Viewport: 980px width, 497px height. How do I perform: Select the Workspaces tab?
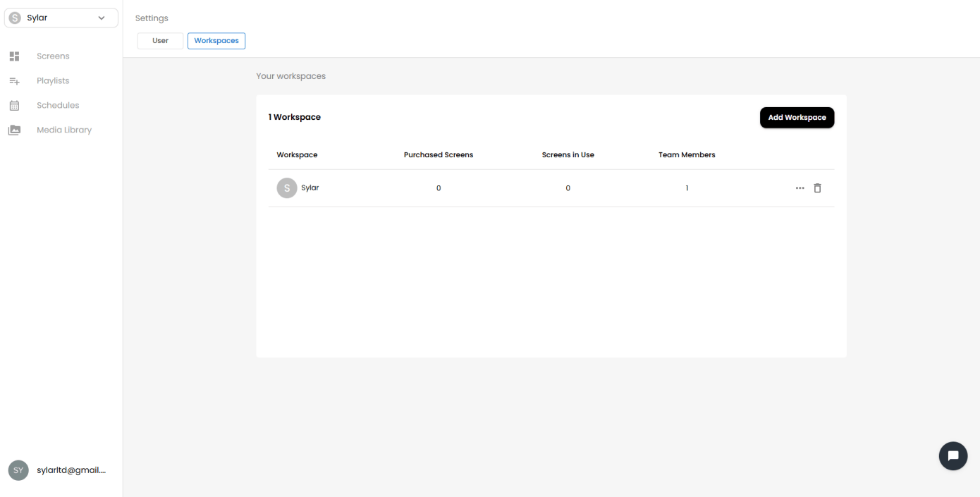tap(216, 41)
